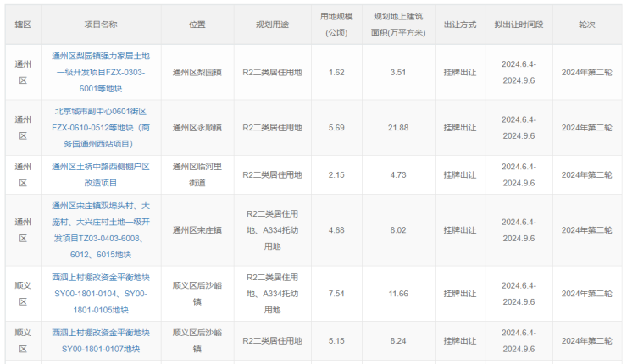This screenshot has height=364, width=627.
Task: Select the 用地规模(公顷) column header
Action: point(336,25)
